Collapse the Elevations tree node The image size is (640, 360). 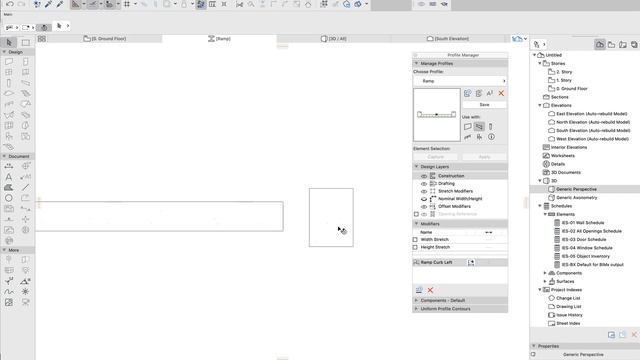540,105
